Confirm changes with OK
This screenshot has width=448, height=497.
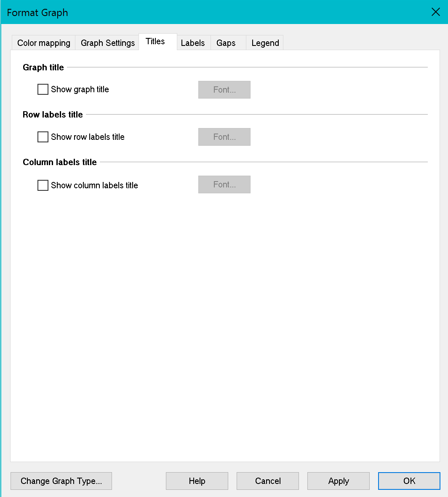point(408,481)
